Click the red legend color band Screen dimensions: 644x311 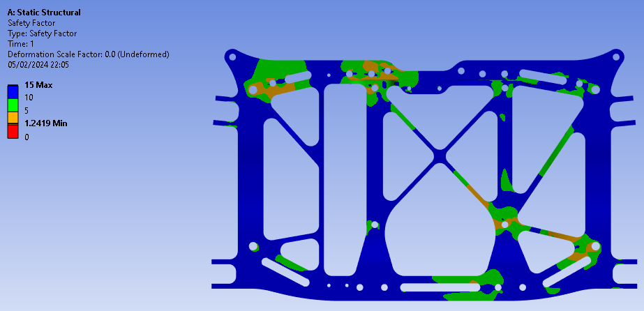pyautogui.click(x=13, y=130)
